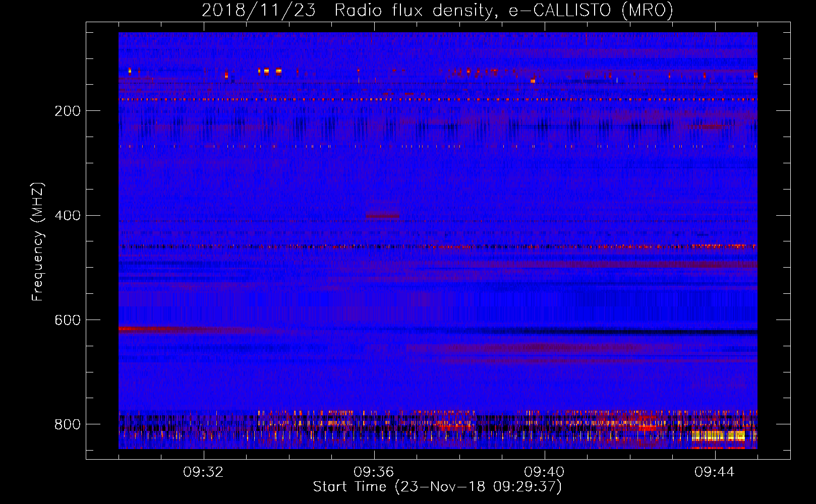
Task: Click the 09:36 time tick label
Action: pyautogui.click(x=374, y=472)
